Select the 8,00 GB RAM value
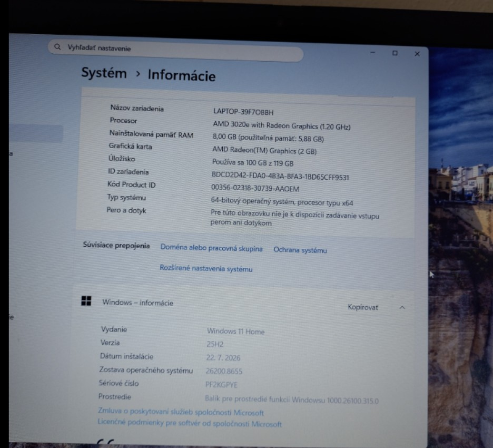 pyautogui.click(x=268, y=138)
